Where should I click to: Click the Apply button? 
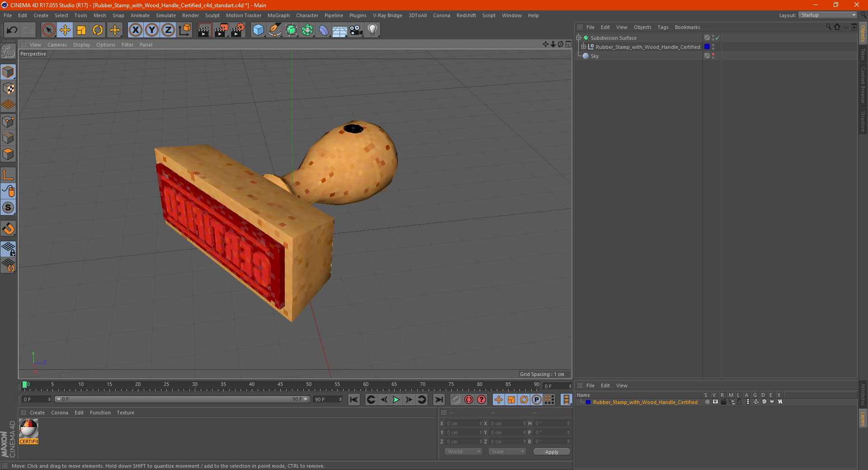(552, 452)
